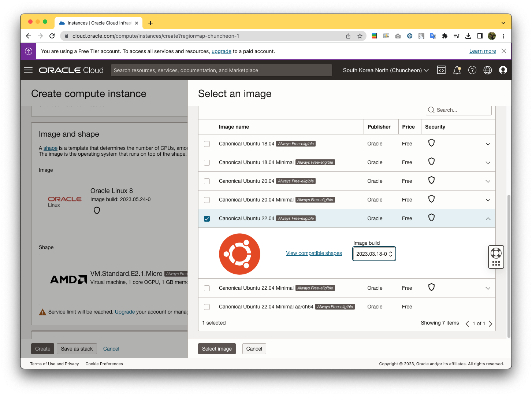Bookmark this page with the star icon
Screen dimensions: 532x396
360,36
